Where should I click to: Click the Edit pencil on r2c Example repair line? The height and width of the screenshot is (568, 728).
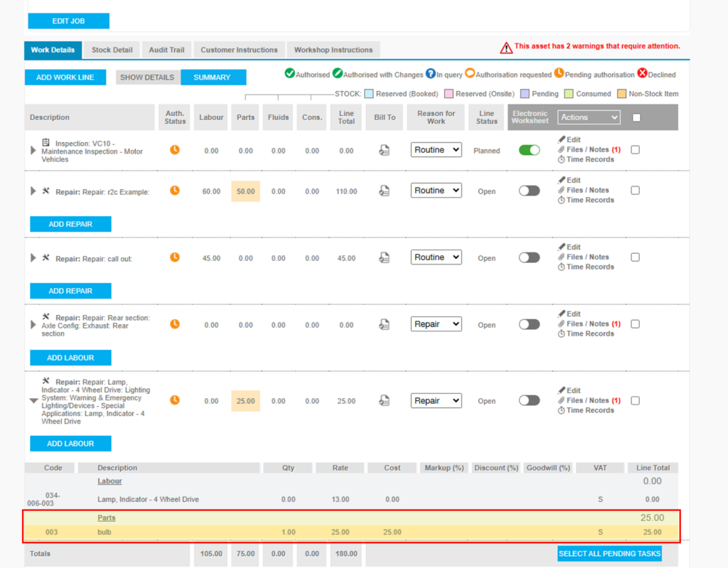[572, 180]
